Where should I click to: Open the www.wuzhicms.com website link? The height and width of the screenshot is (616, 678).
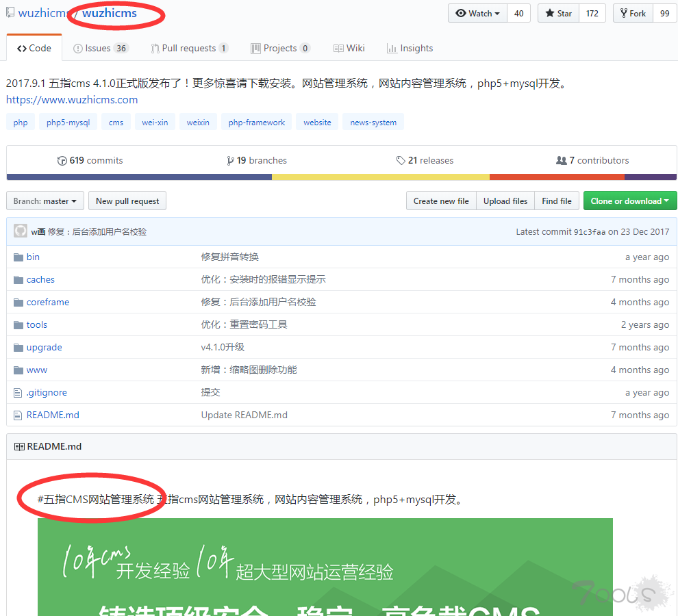(x=72, y=100)
